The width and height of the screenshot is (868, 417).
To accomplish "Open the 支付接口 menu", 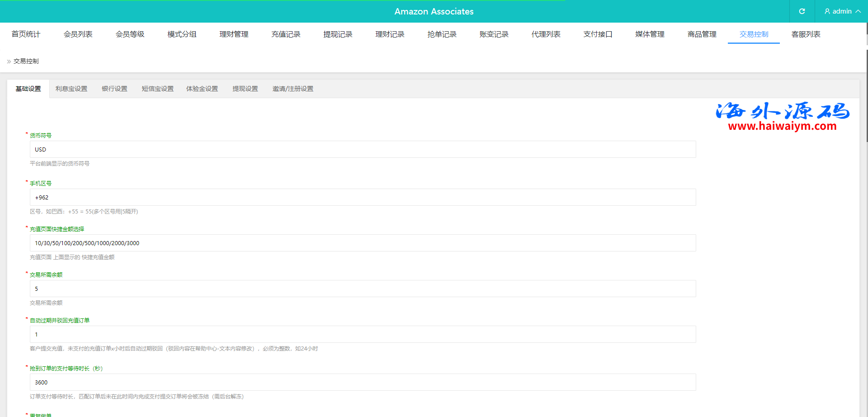I will [598, 34].
